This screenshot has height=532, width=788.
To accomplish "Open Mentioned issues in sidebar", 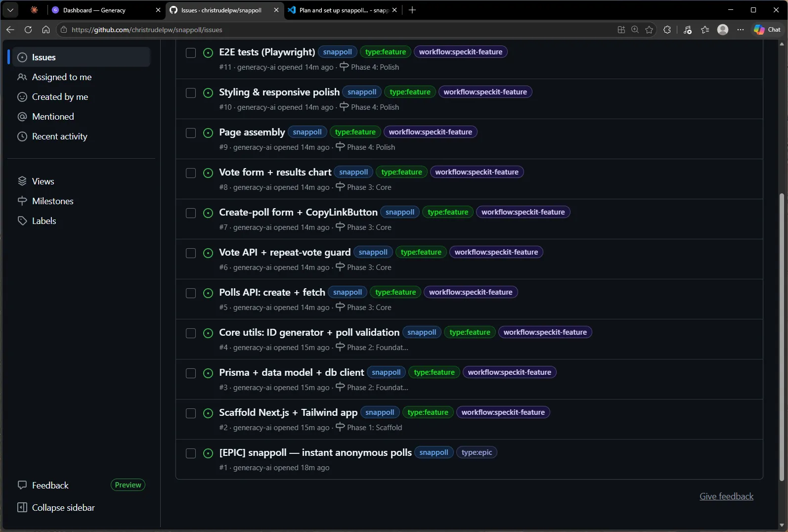I will 82,116.
